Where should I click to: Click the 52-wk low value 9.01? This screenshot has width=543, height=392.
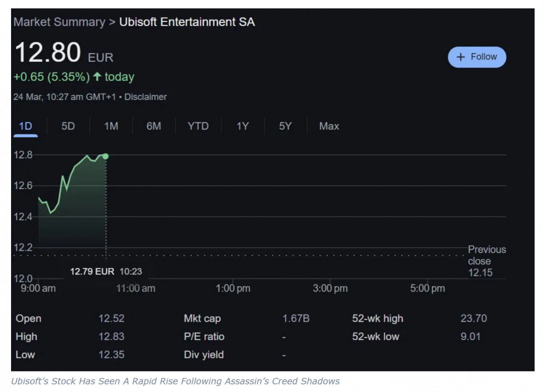coord(470,336)
